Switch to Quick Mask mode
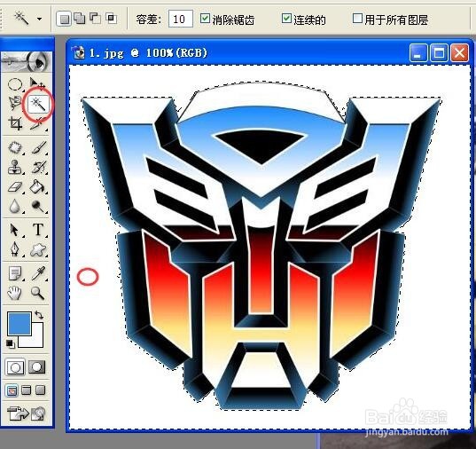This screenshot has width=476, height=449. tap(36, 367)
